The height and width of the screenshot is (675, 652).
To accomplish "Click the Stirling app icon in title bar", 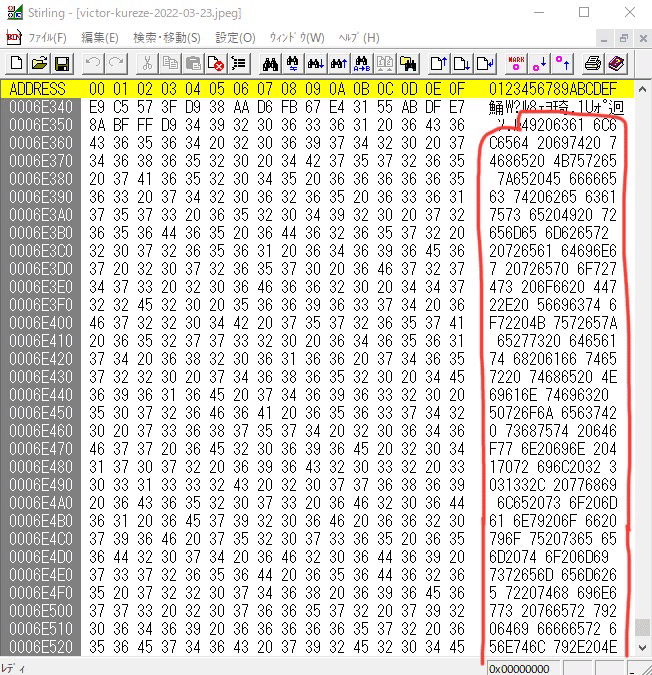I will pos(15,12).
